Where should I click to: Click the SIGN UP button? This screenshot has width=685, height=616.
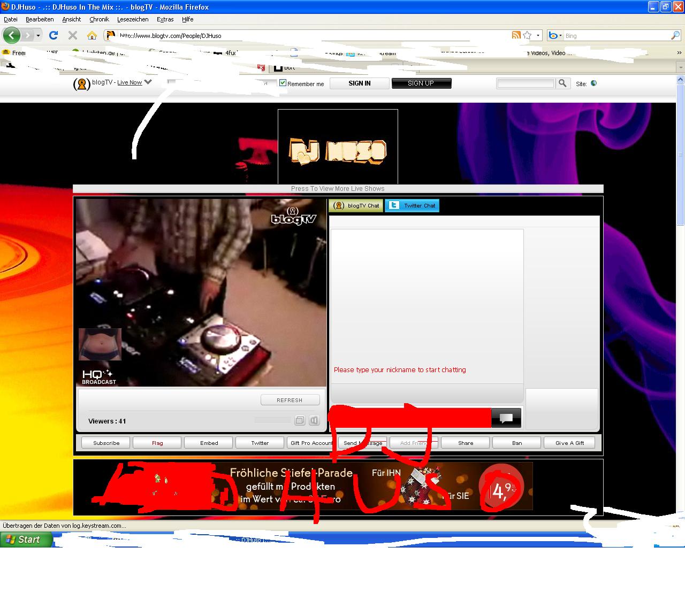pos(421,83)
